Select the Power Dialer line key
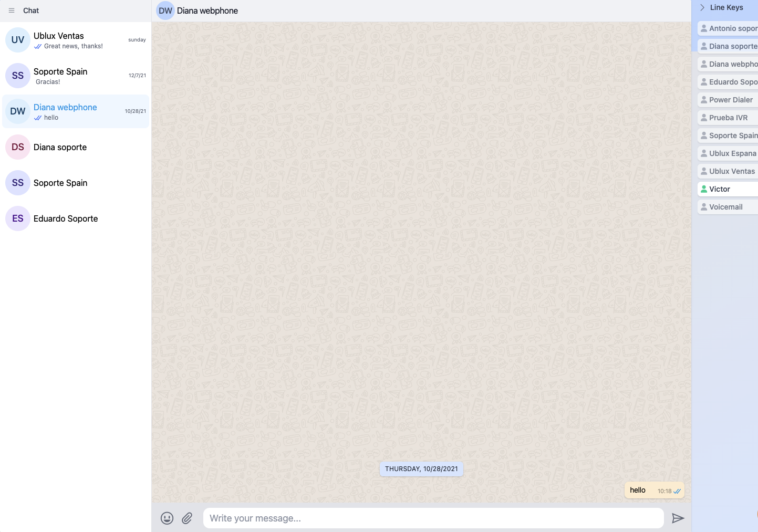758x532 pixels. coord(728,100)
